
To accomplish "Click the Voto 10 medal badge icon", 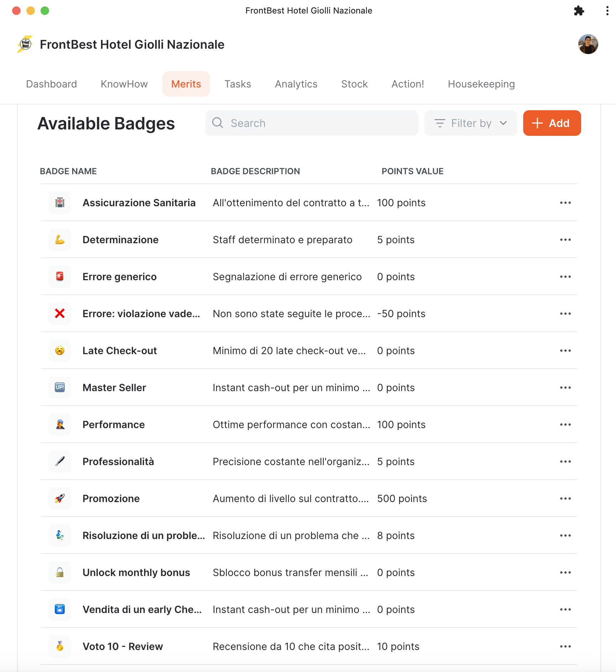I will coord(60,646).
